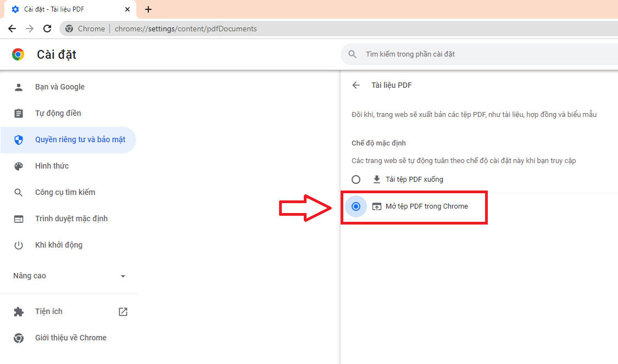Click the palette icon for Hình thức
This screenshot has height=364, width=618.
click(19, 166)
